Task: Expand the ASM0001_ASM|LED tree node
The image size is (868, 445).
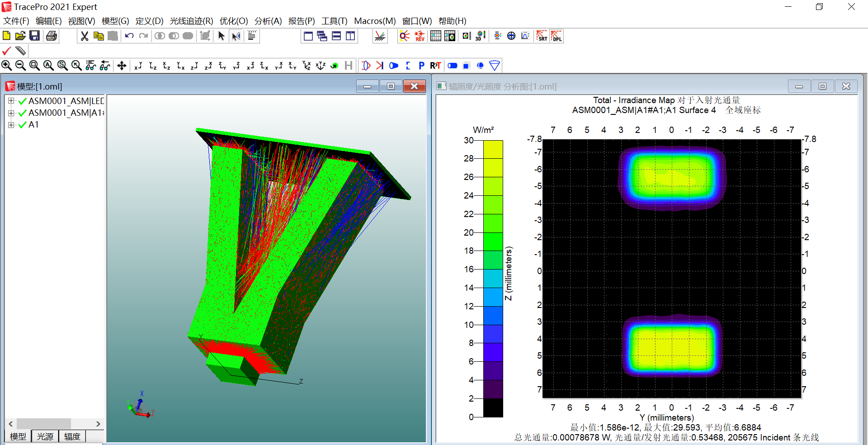Action: pyautogui.click(x=11, y=101)
